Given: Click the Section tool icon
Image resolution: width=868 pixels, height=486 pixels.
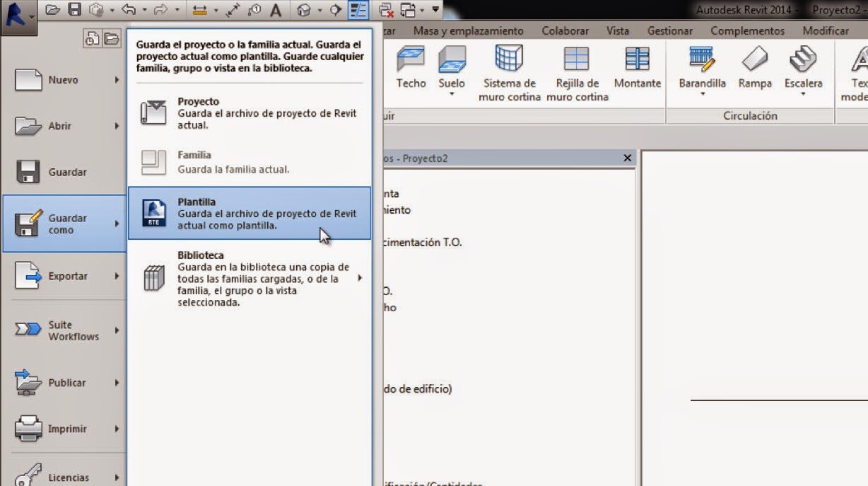Looking at the screenshot, I should coord(335,10).
